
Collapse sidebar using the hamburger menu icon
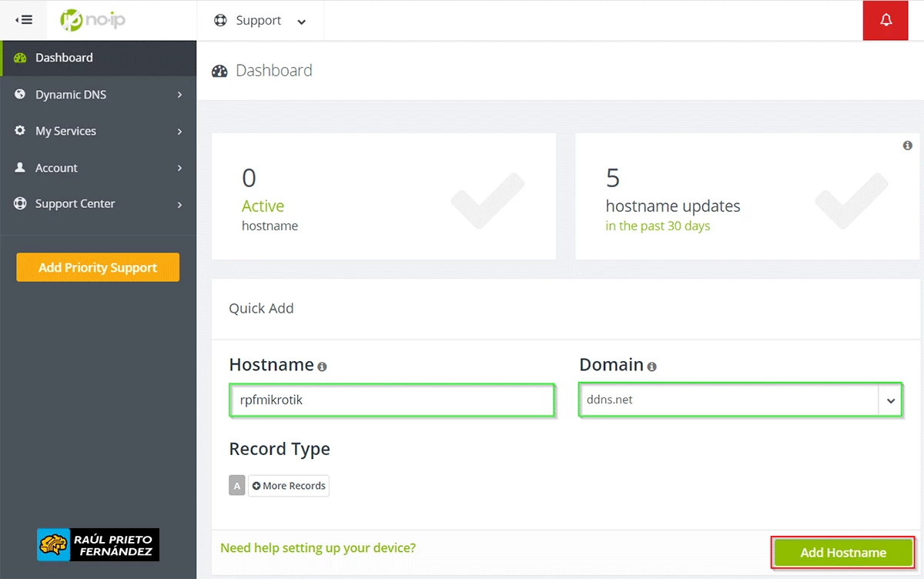point(23,20)
